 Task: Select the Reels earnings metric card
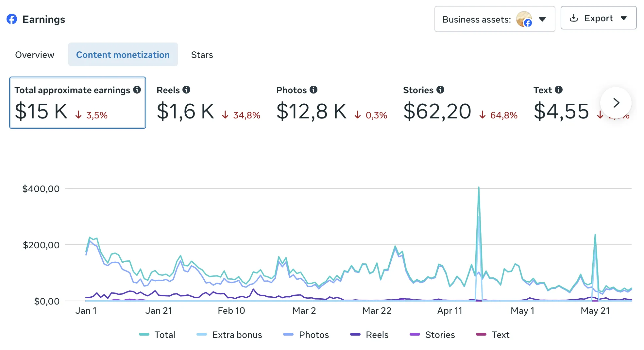pos(209,103)
